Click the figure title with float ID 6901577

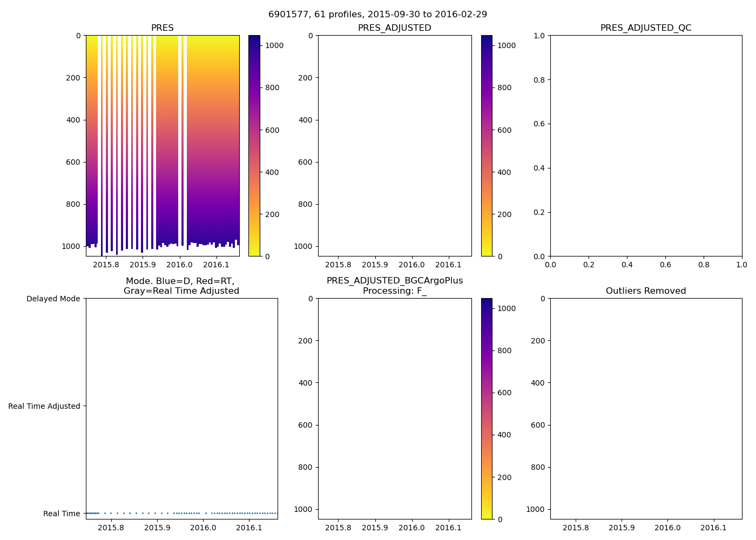point(377,14)
